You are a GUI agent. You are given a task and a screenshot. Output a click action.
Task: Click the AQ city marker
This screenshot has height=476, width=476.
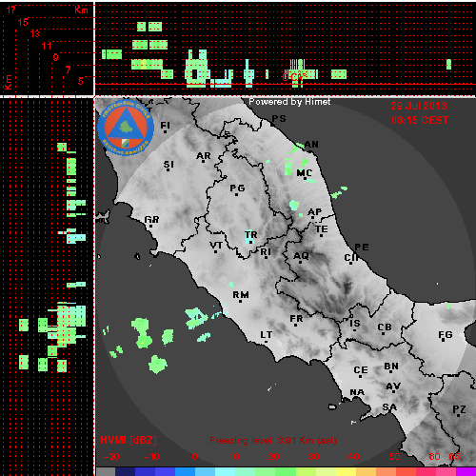tap(300, 262)
